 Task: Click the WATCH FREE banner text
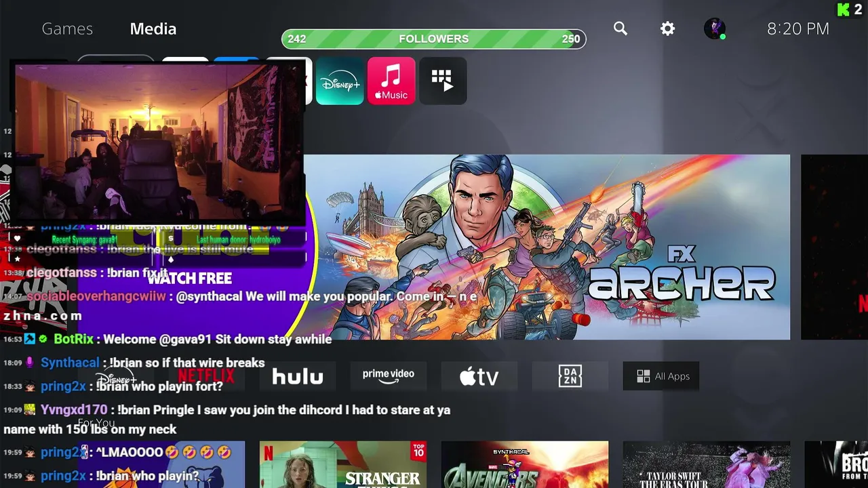pos(189,278)
